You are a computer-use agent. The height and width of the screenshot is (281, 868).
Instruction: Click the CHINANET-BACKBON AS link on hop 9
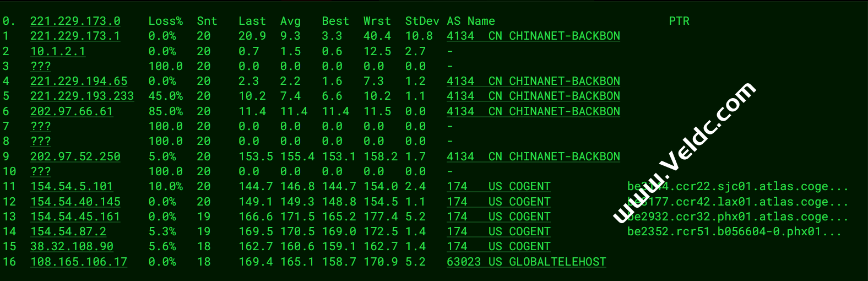tap(533, 156)
